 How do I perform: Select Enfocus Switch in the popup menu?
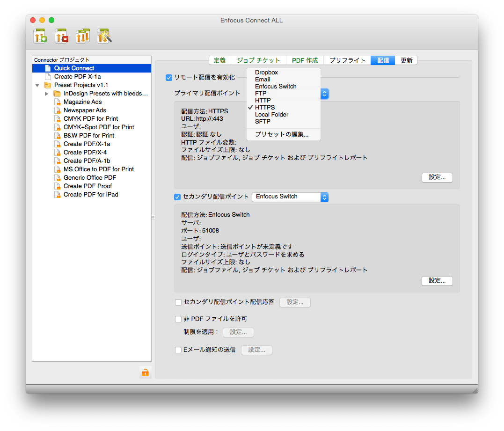[x=284, y=87]
